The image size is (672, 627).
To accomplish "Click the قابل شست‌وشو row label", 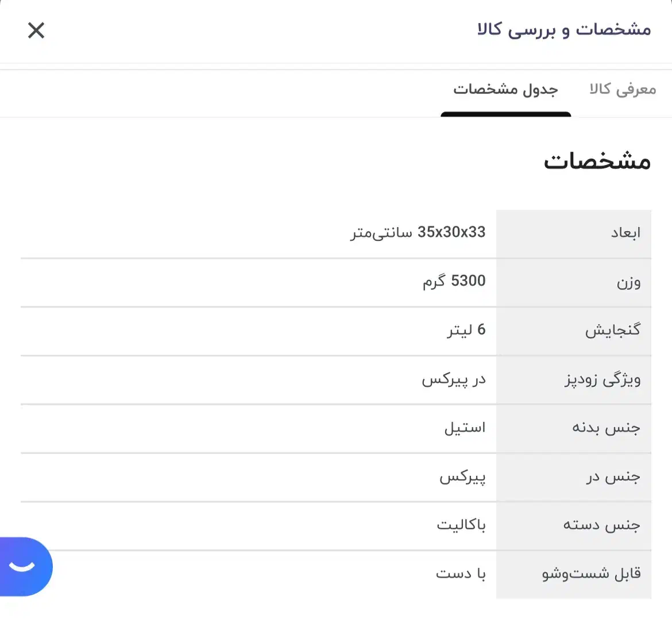I will [x=592, y=574].
